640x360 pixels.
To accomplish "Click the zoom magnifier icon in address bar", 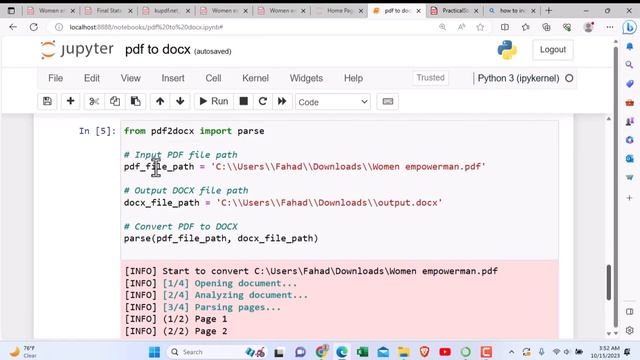I will pyautogui.click(x=442, y=27).
